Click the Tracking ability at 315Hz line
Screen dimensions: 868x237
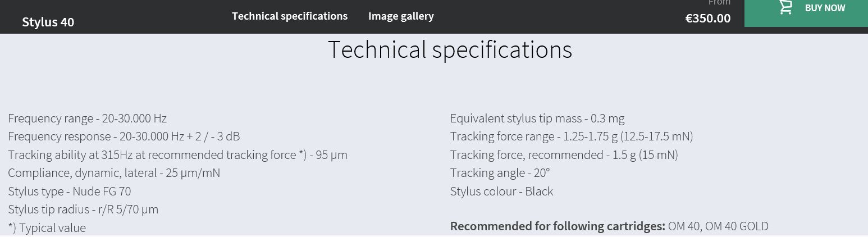177,155
